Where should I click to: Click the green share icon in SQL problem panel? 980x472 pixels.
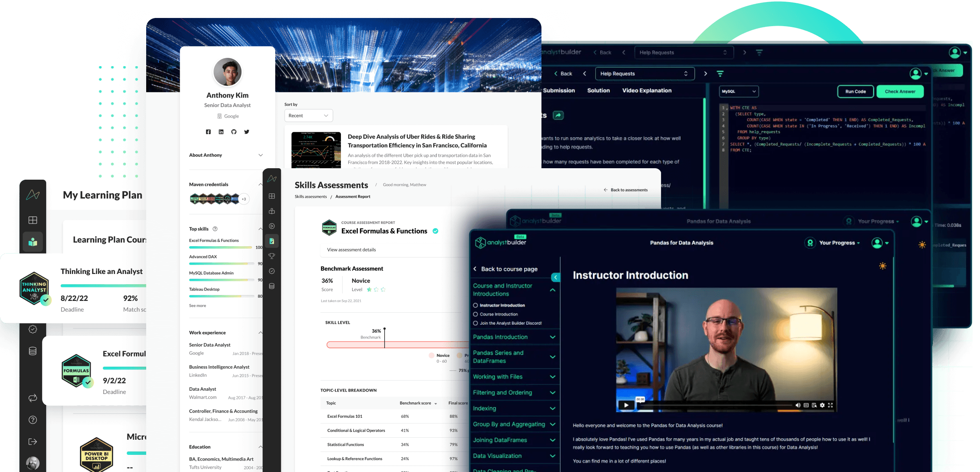click(x=558, y=116)
